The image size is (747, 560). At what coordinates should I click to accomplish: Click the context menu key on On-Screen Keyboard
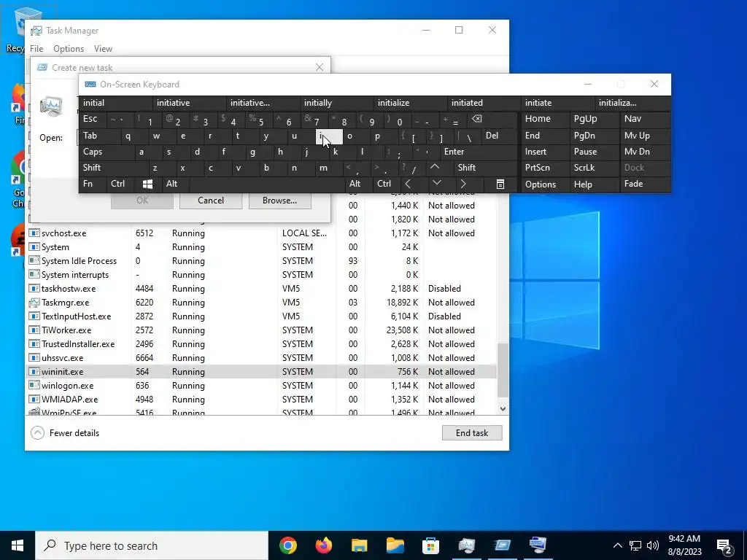pyautogui.click(x=500, y=184)
